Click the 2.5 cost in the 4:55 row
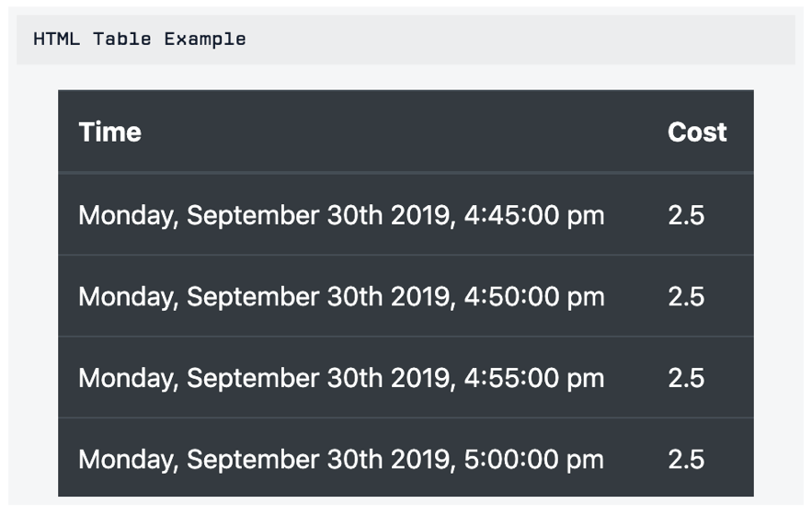Image resolution: width=812 pixels, height=515 pixels. [x=686, y=378]
